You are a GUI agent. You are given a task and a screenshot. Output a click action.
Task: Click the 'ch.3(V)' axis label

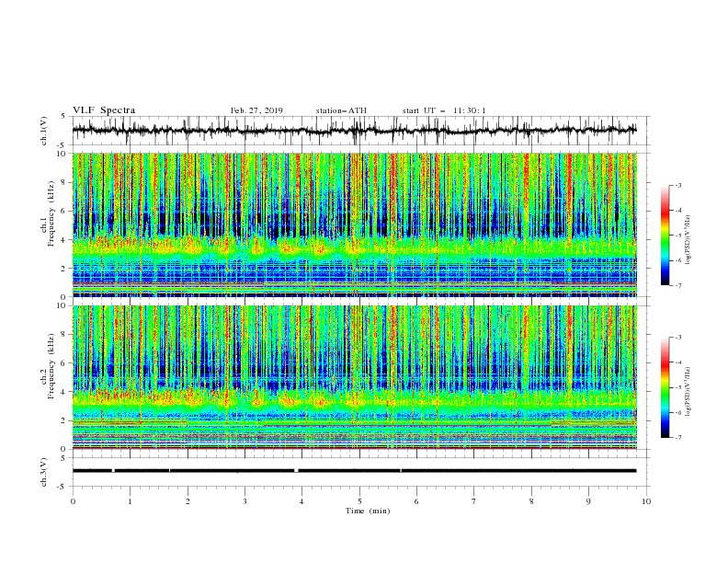[x=44, y=472]
